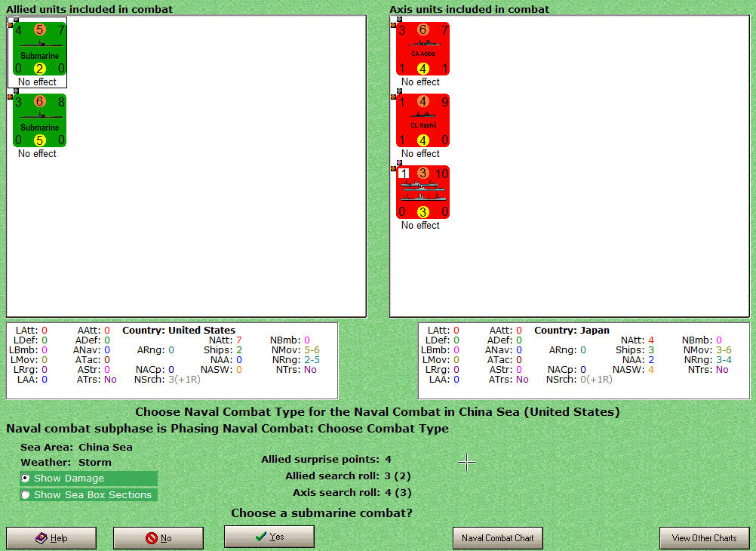Click orange circle 4 on CL Kashii counter

[x=423, y=101]
